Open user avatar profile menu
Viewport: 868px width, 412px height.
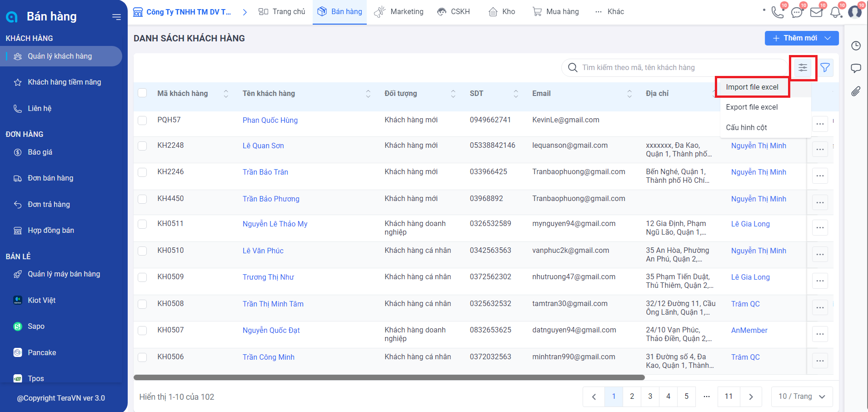click(x=855, y=11)
